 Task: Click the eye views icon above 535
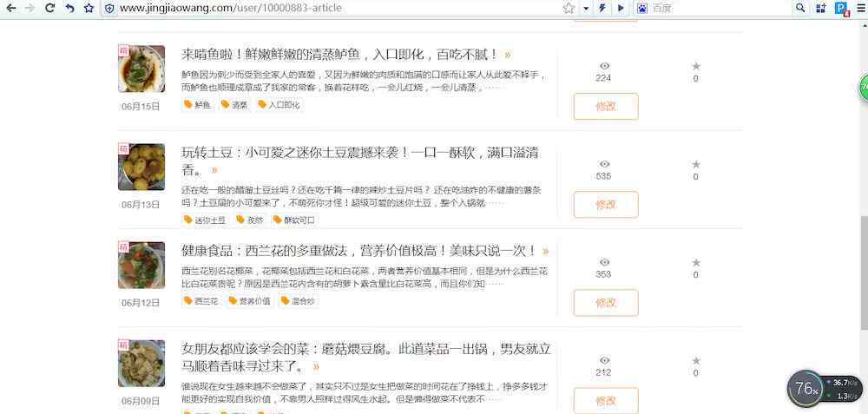click(604, 164)
